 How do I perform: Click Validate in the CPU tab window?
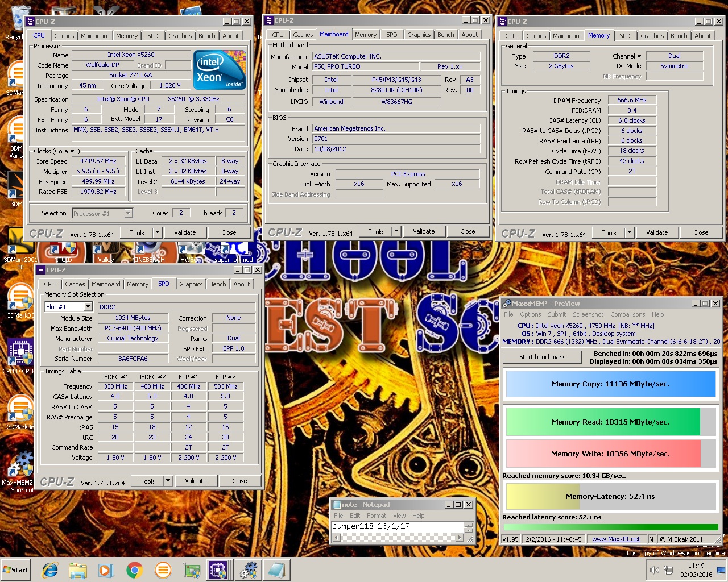(x=185, y=232)
